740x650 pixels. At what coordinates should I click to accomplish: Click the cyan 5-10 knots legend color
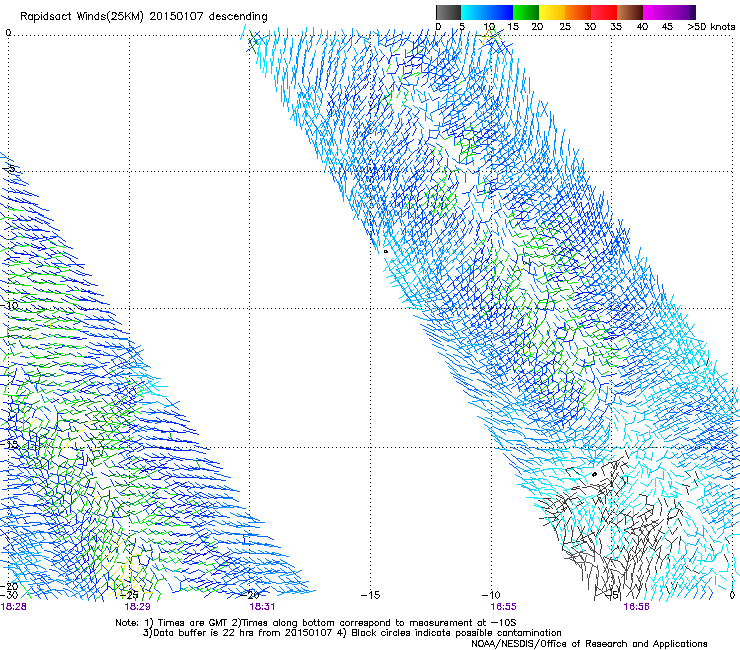(x=474, y=12)
